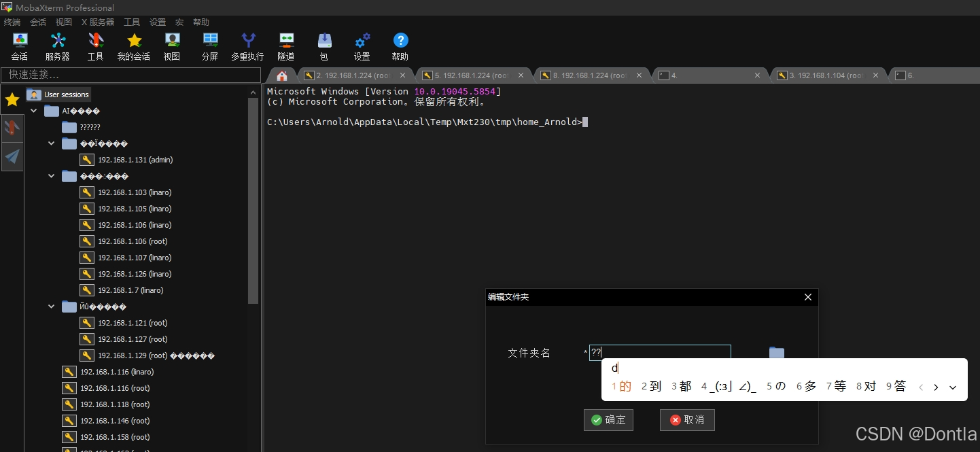The image size is (980, 452).
Task: Select session 192.168.1.116 (linaro)
Action: [108, 372]
